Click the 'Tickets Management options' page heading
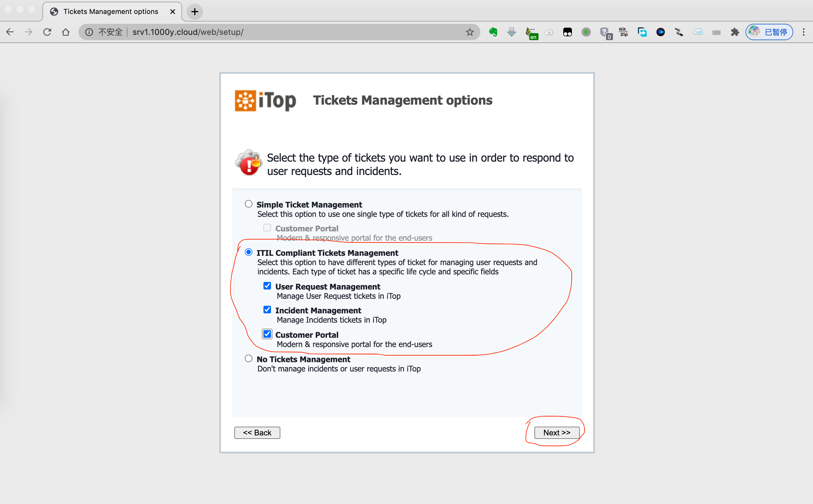This screenshot has width=813, height=504. (x=402, y=100)
